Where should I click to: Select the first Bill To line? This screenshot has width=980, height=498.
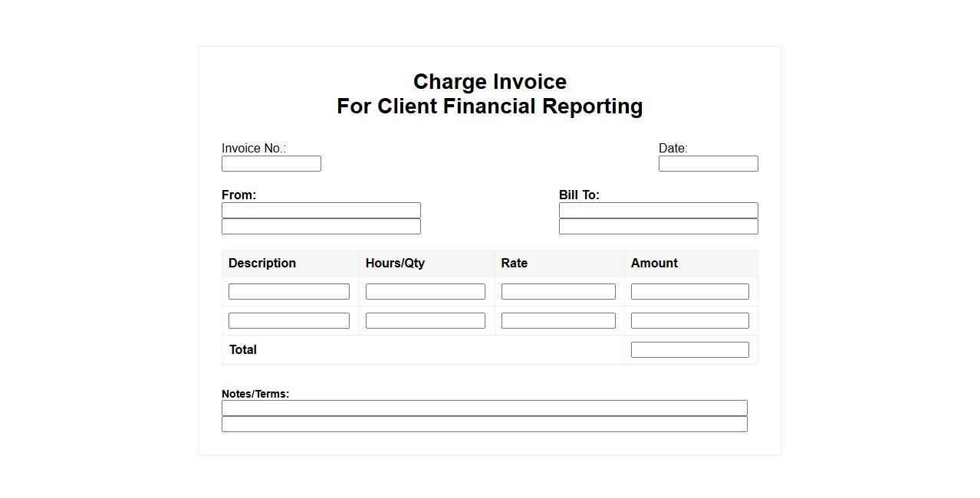pyautogui.click(x=658, y=210)
